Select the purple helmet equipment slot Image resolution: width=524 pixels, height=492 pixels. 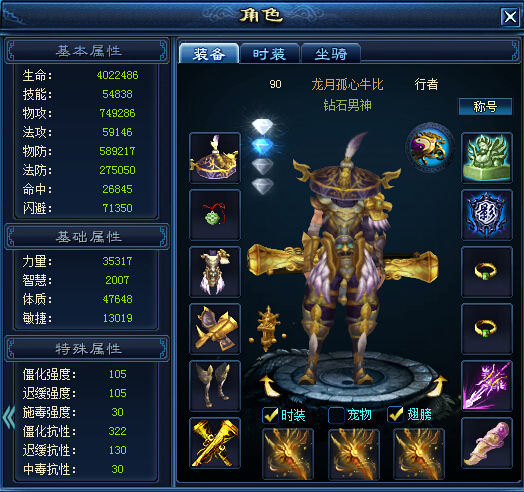pos(215,158)
